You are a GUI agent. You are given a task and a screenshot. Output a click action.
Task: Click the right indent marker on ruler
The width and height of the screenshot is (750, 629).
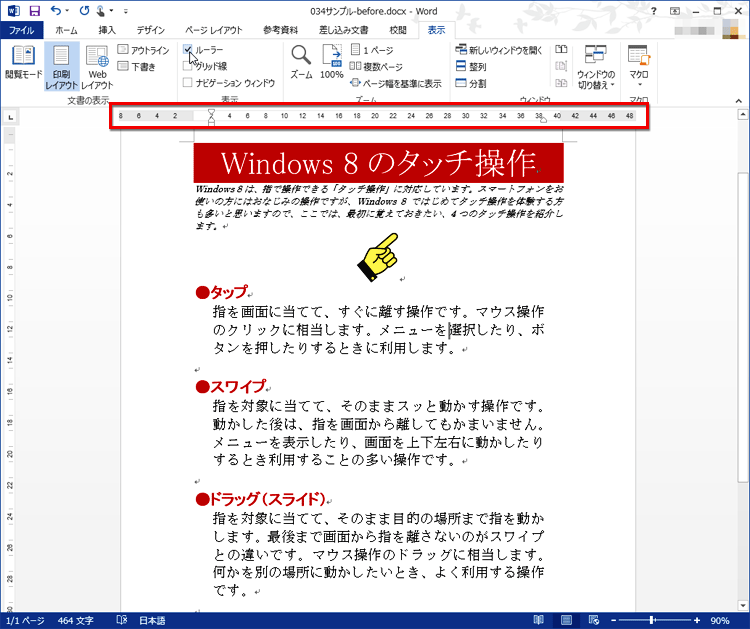pos(543,120)
